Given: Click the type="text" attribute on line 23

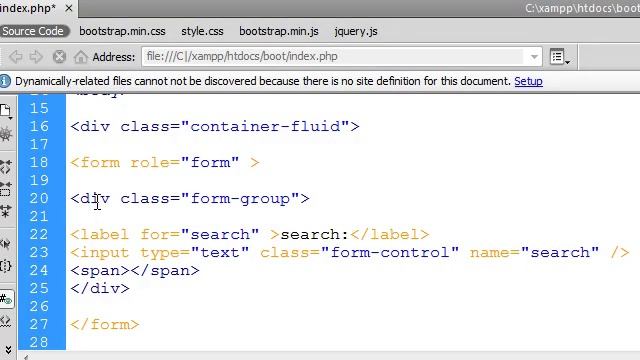Looking at the screenshot, I should coord(195,253).
